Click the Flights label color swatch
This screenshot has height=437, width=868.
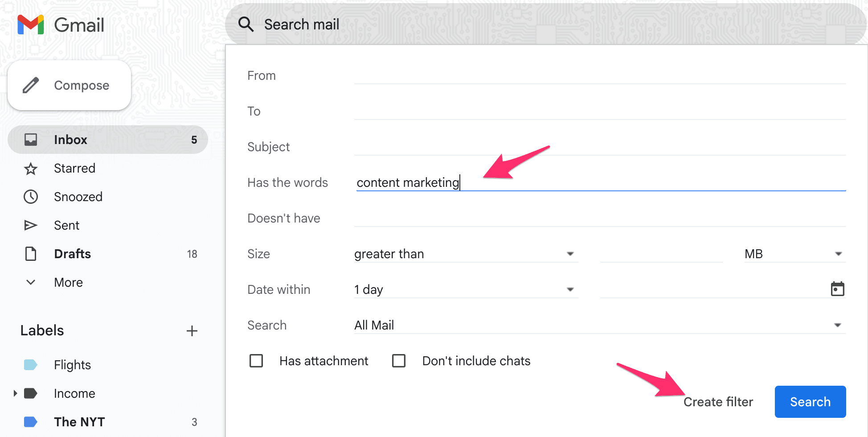30,365
